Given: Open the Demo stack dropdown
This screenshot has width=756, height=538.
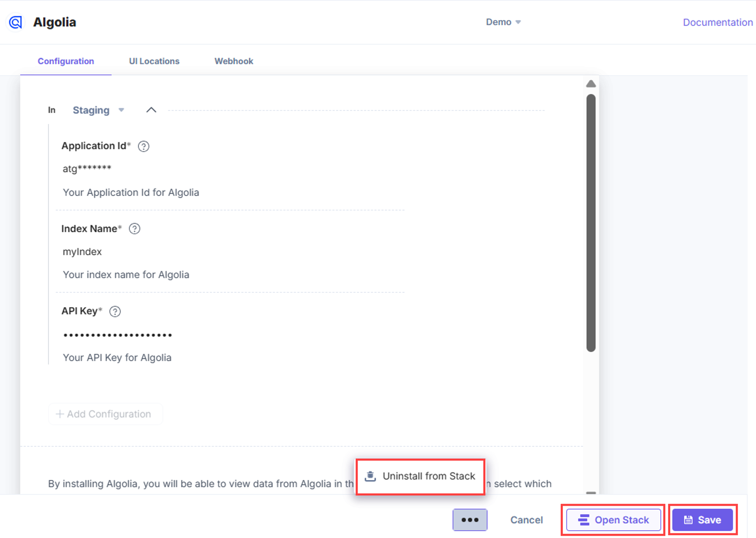Looking at the screenshot, I should click(503, 22).
